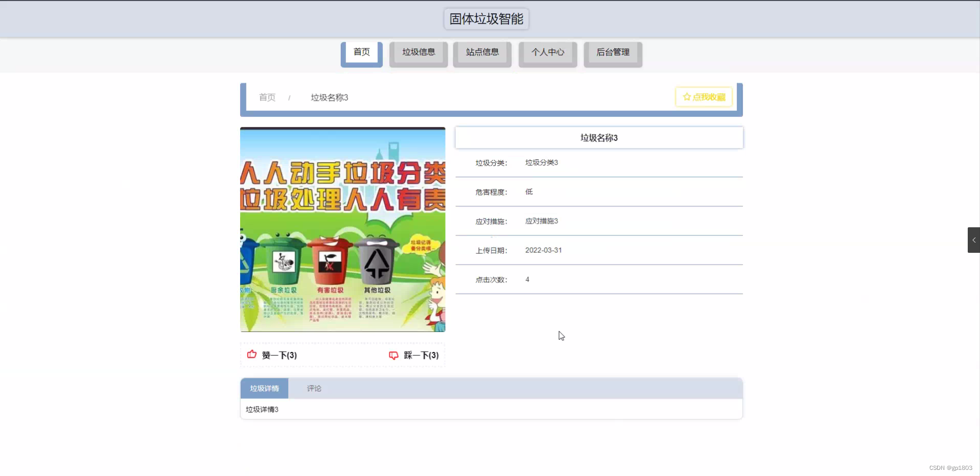
Task: Click the thumbs-down dislike icon
Action: click(393, 355)
